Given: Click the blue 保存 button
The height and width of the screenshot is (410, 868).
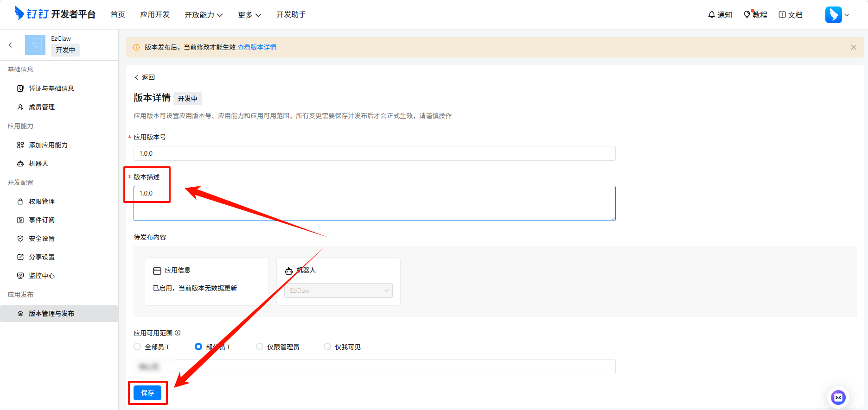Looking at the screenshot, I should tap(147, 393).
